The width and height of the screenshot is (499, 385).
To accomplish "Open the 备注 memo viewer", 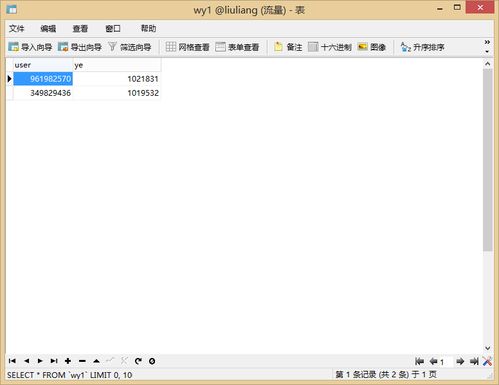I will pyautogui.click(x=288, y=47).
